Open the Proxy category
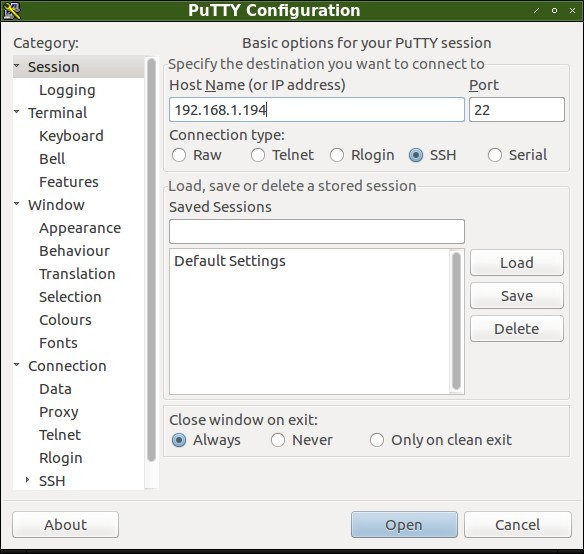Screen dimensions: 584x554 tap(59, 412)
